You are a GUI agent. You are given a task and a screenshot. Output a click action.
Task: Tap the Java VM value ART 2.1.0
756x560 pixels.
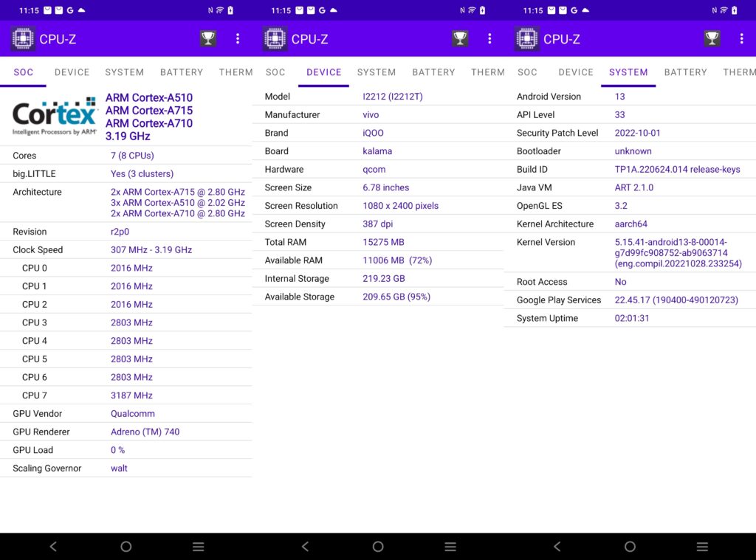click(633, 187)
